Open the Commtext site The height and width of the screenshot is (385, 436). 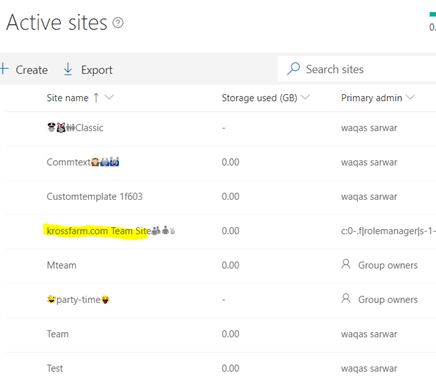(83, 162)
